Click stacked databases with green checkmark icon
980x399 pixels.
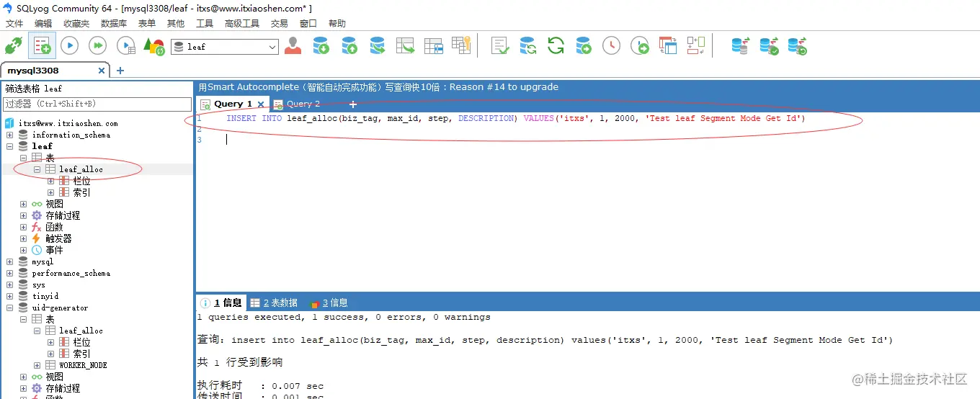(769, 46)
